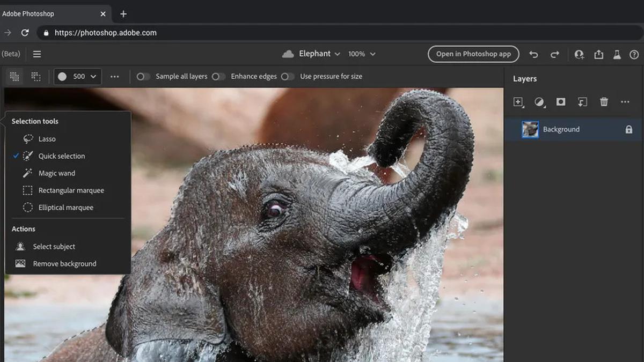The image size is (644, 362).
Task: Enable Sample all layers toggle
Action: (143, 77)
